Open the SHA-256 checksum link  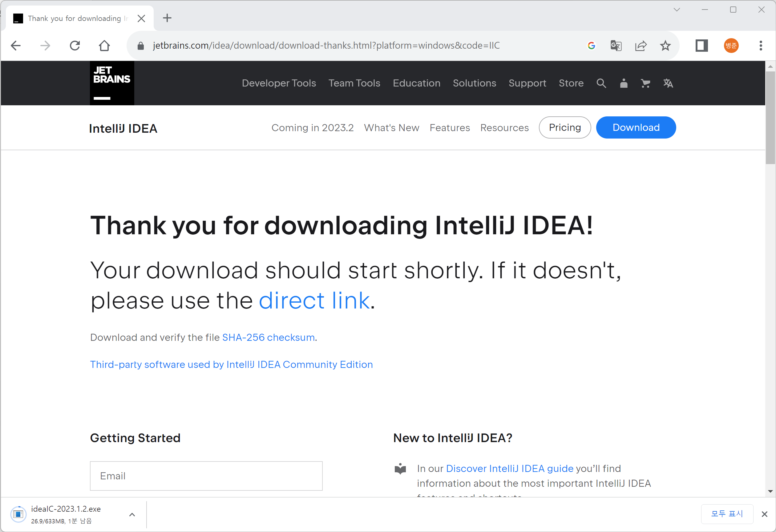click(x=269, y=337)
